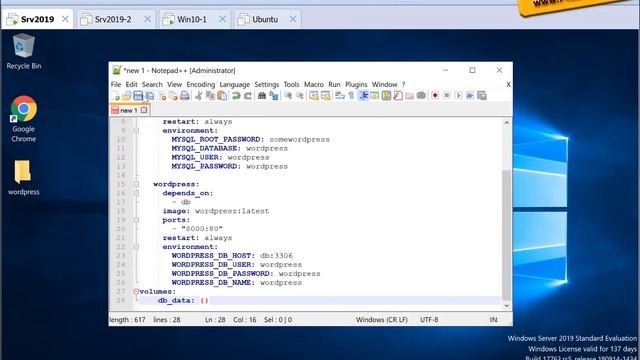Open the User Defined Language dialog icon
This screenshot has width=640, height=360.
pyautogui.click(x=374, y=96)
